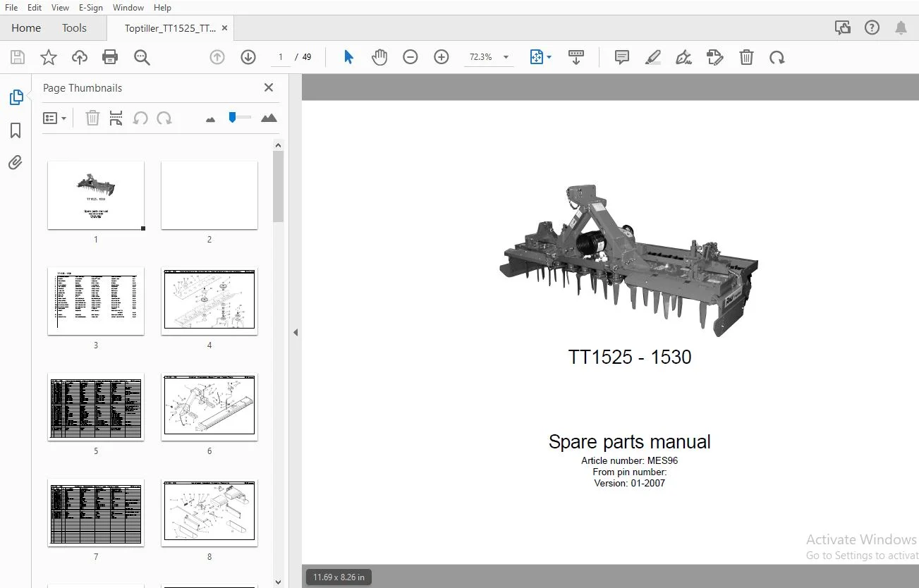Add a comment sticky note
919x588 pixels.
pyautogui.click(x=622, y=57)
